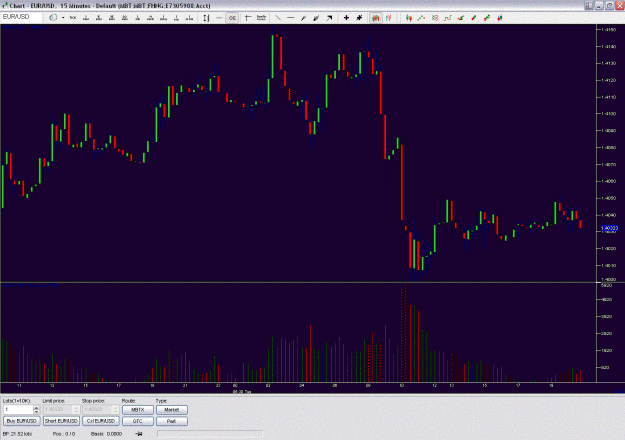Click the Pos.: 0 / 0 status text
Image resolution: width=625 pixels, height=440 pixels.
coord(64,434)
